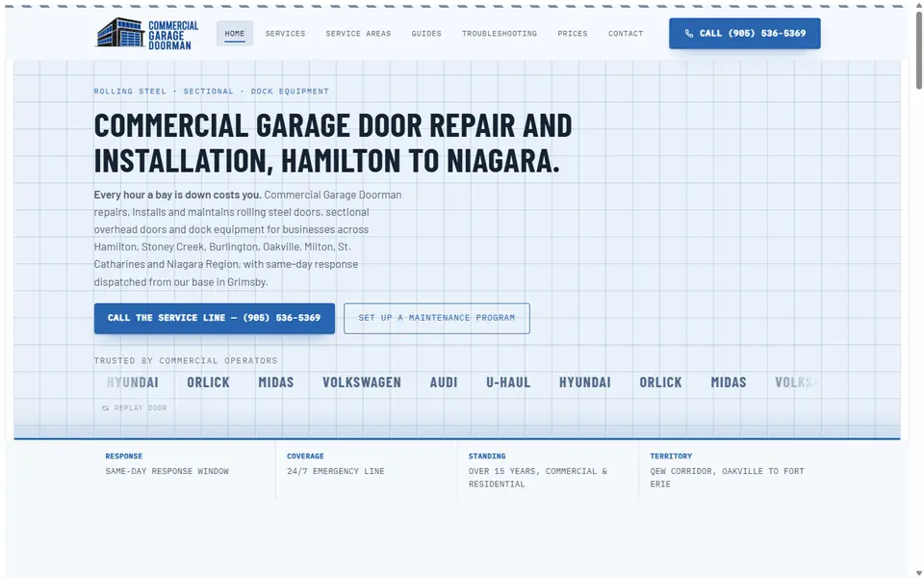The height and width of the screenshot is (578, 924).
Task: Click Over 15 Years, Commercial & Residential text
Action: pos(537,478)
